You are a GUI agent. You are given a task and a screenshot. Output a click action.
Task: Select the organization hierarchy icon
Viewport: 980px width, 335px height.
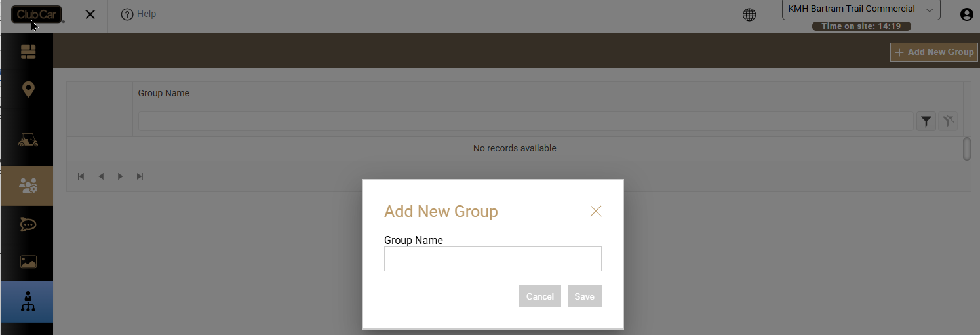point(28,302)
